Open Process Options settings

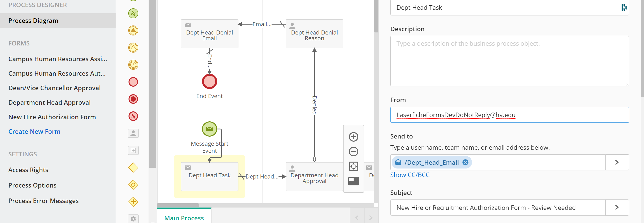click(x=32, y=185)
